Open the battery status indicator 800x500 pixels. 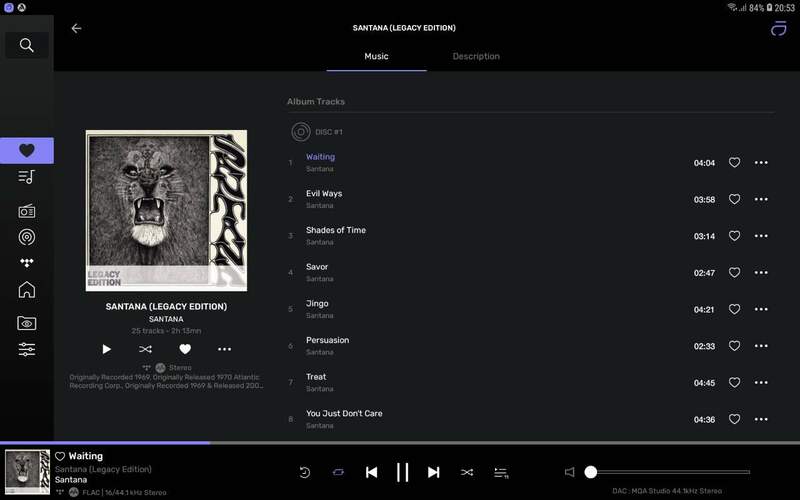(x=769, y=8)
